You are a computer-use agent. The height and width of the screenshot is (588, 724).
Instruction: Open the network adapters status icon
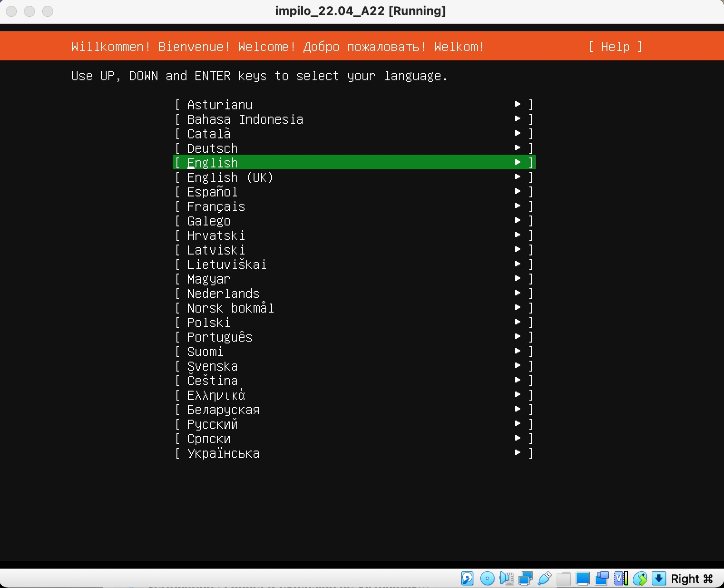[x=525, y=578]
